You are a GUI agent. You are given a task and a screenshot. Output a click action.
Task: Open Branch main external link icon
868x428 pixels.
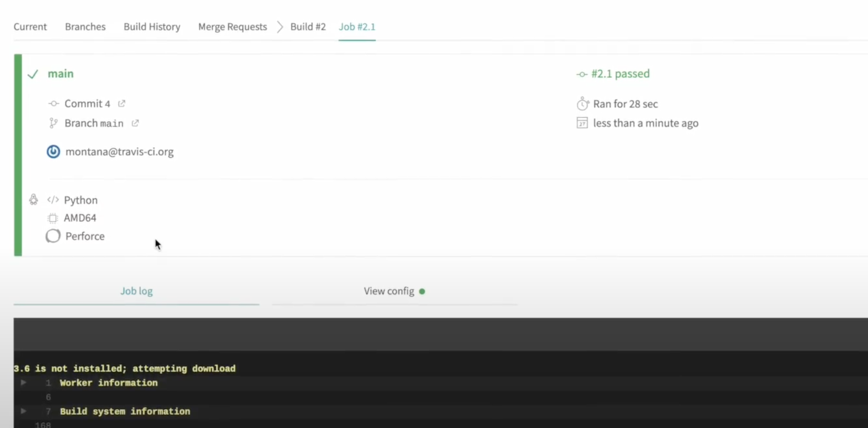click(x=135, y=123)
